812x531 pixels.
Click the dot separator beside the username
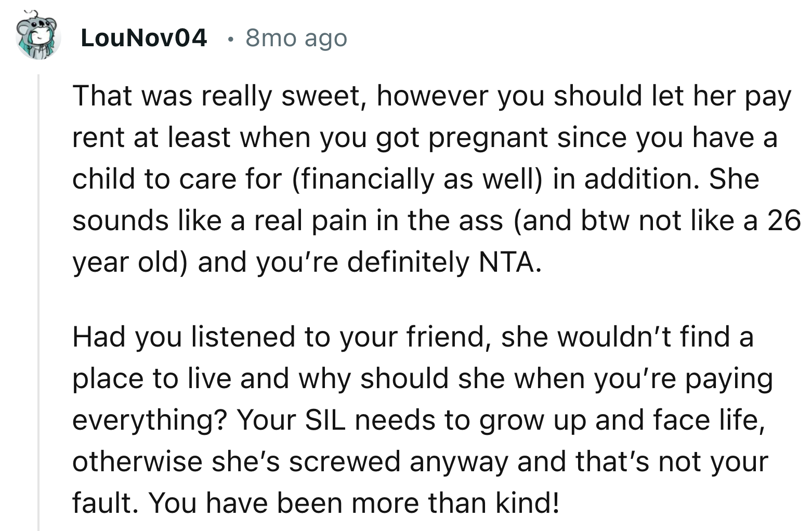(230, 38)
